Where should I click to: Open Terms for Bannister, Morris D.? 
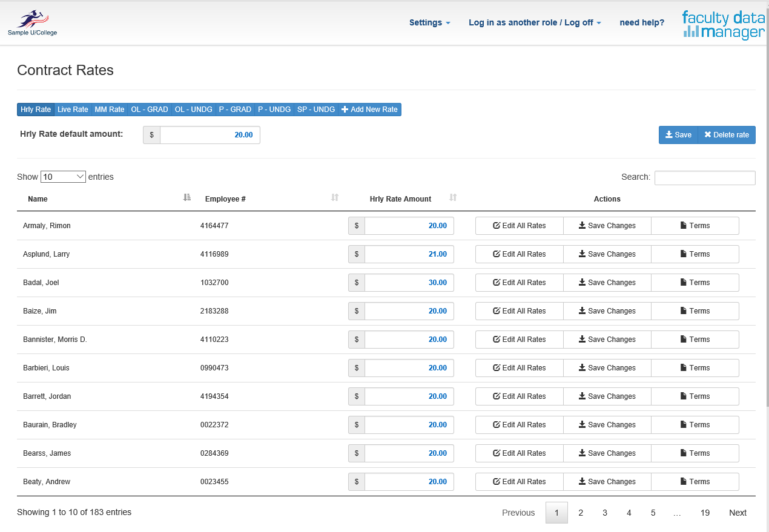695,340
